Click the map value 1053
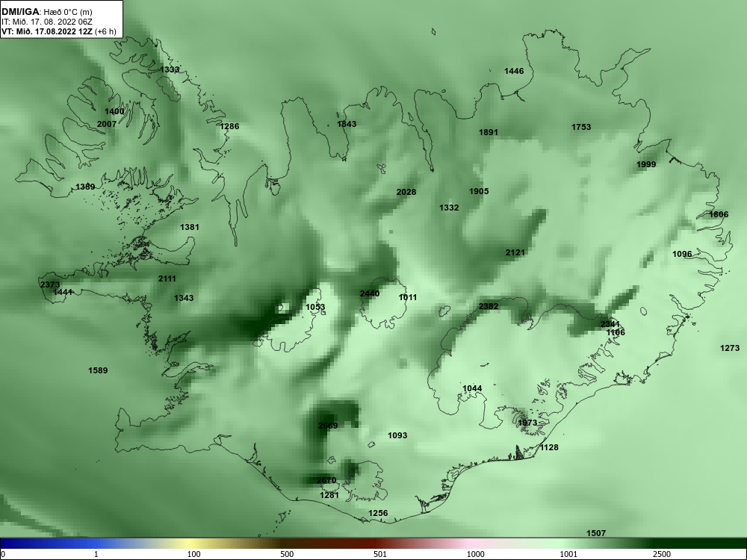 tap(315, 307)
